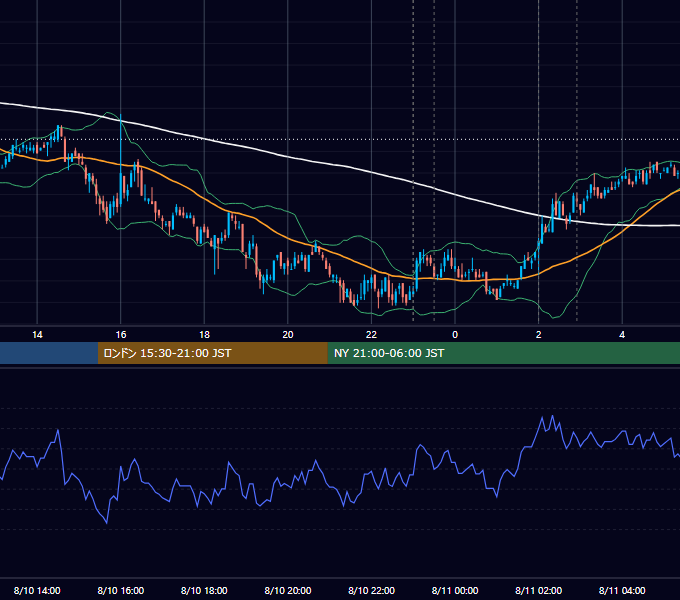
Task: Click the oscillator low point before 8/10 16:00
Action: coord(107,523)
